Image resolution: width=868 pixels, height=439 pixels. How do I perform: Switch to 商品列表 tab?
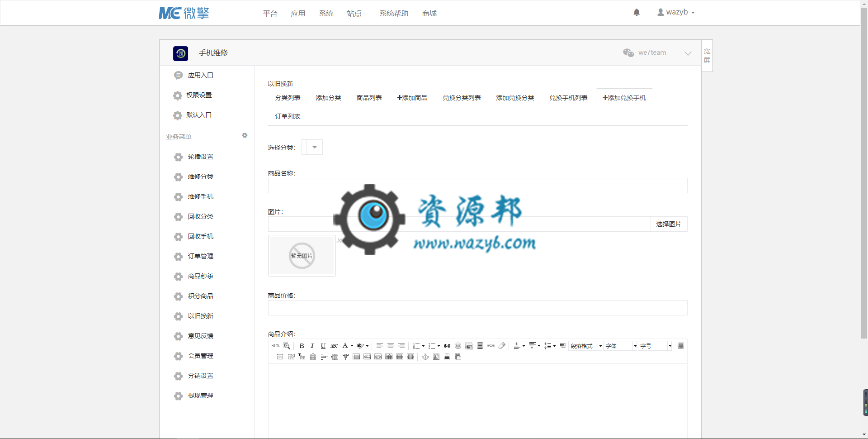(x=369, y=98)
